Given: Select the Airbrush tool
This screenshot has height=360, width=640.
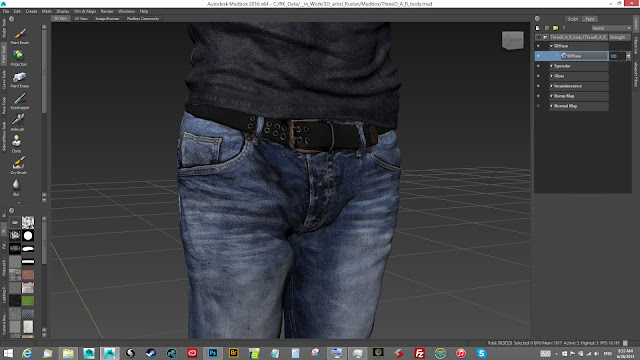Looking at the screenshot, I should tap(18, 122).
